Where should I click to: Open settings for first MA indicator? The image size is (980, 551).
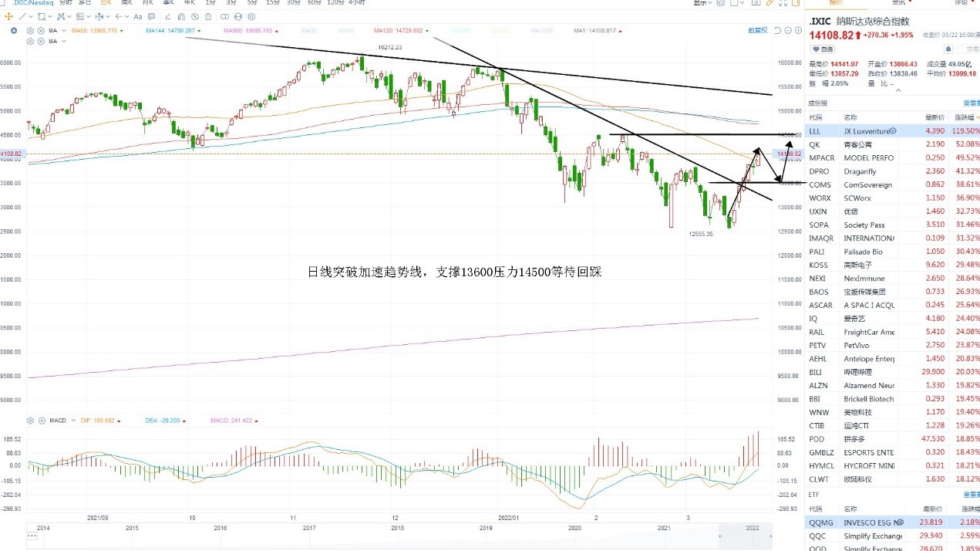click(x=30, y=31)
